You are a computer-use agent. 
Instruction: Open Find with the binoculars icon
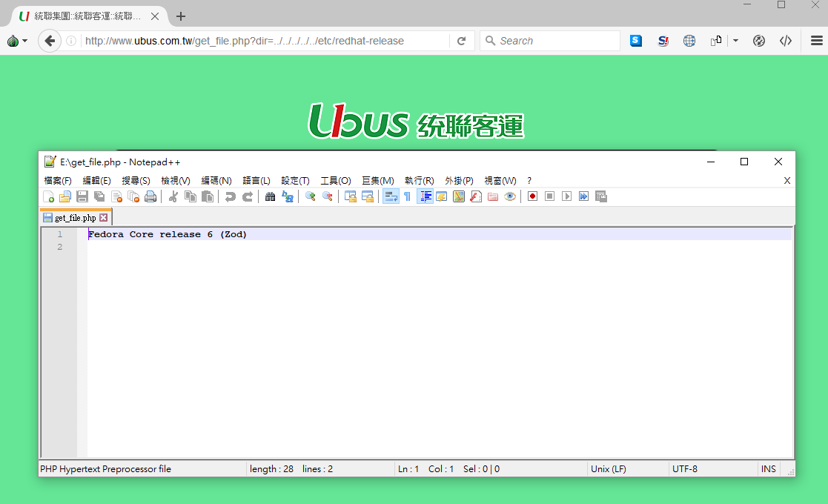tap(270, 197)
